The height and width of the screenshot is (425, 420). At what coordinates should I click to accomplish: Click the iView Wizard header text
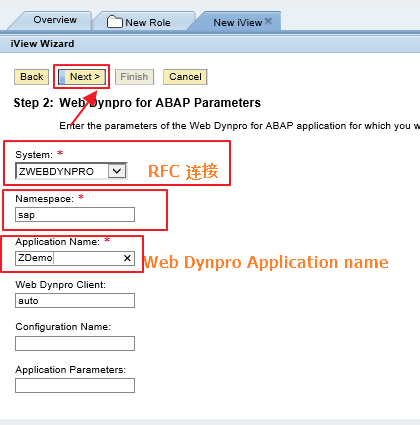(x=42, y=44)
